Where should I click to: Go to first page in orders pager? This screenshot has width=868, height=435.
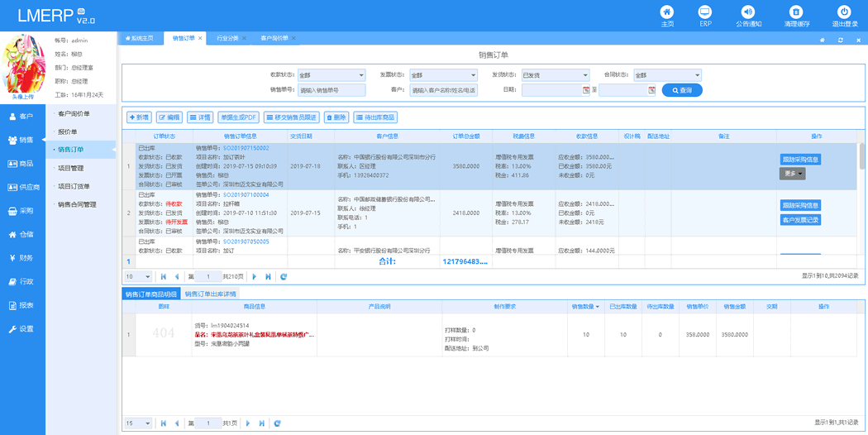(164, 276)
